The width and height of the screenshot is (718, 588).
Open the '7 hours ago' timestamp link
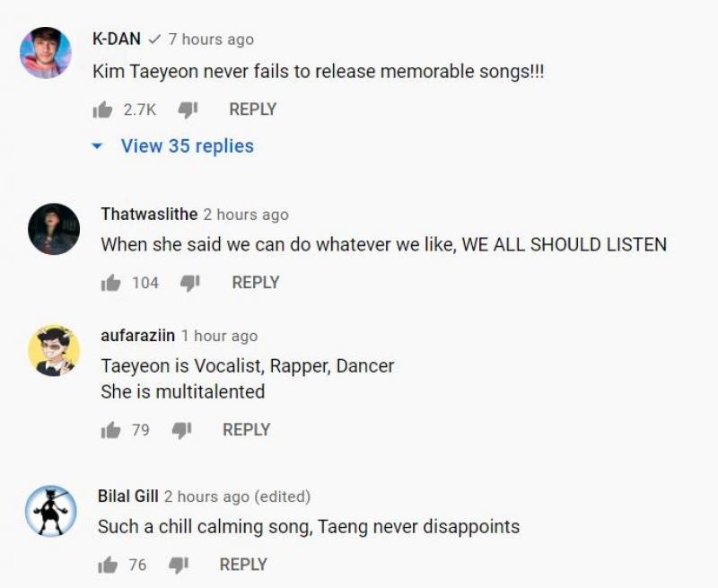211,39
